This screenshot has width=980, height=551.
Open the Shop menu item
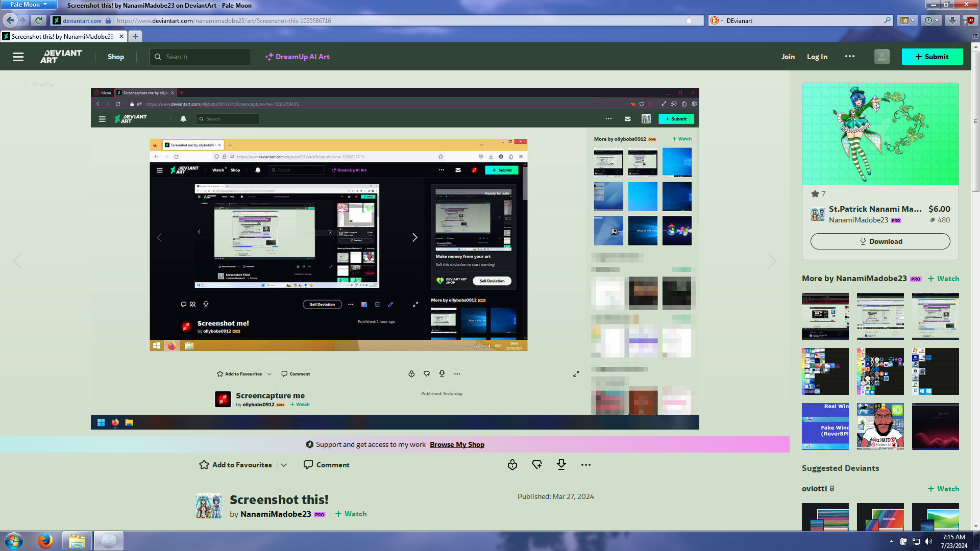coord(116,57)
